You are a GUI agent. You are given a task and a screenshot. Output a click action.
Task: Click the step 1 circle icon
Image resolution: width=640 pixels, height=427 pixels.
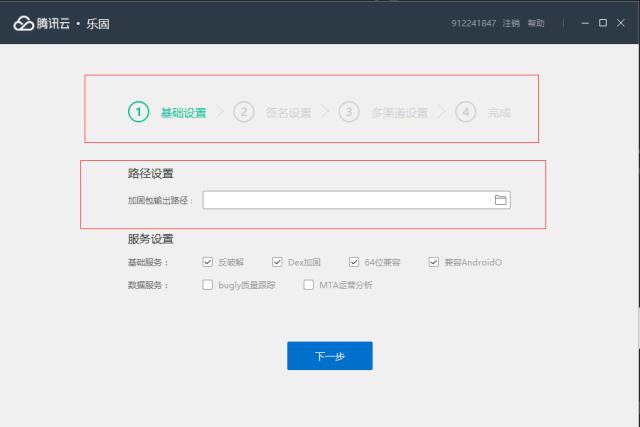[x=138, y=112]
